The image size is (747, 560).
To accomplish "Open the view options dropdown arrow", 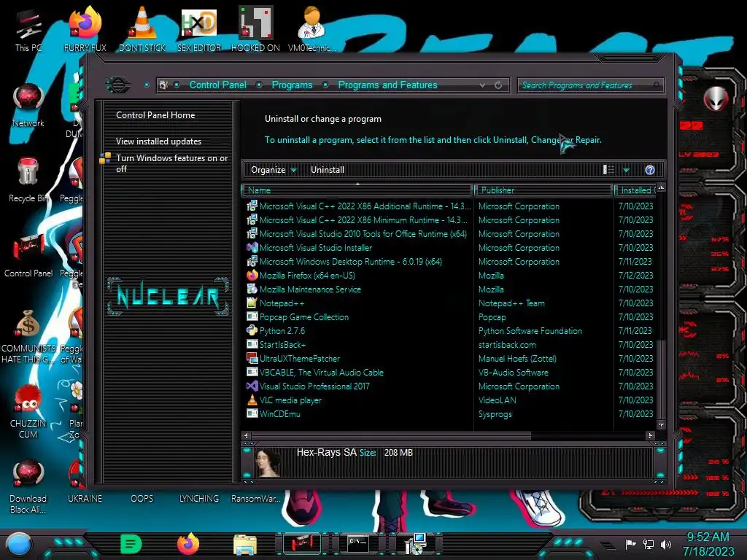I will coord(627,170).
